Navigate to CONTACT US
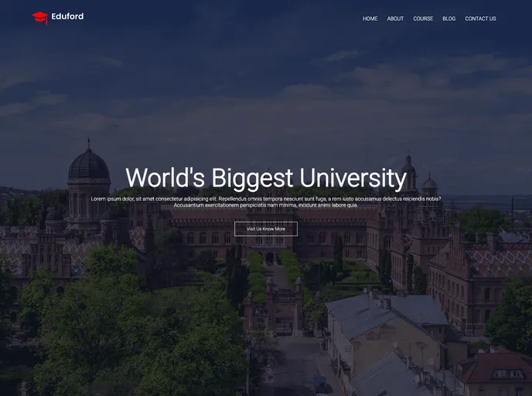This screenshot has width=532, height=396. pyautogui.click(x=480, y=19)
